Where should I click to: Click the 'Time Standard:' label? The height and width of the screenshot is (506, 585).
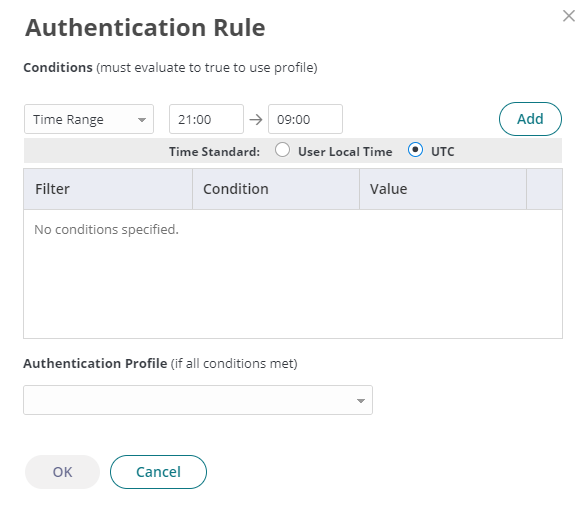214,152
